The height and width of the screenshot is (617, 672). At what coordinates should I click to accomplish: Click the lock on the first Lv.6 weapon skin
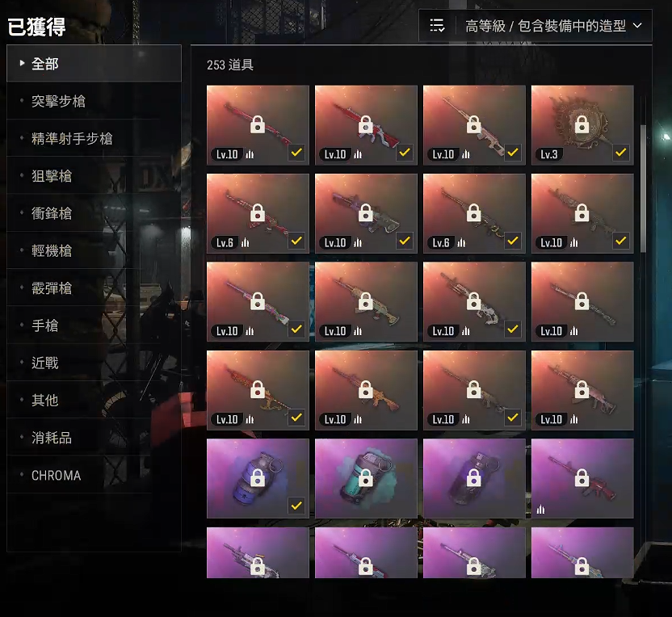coord(257,212)
